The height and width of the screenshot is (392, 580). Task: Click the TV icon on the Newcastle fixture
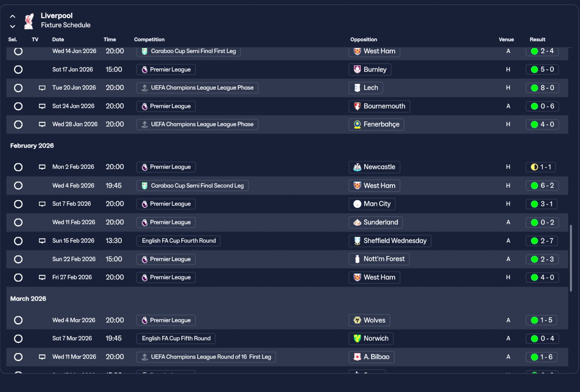click(x=42, y=167)
